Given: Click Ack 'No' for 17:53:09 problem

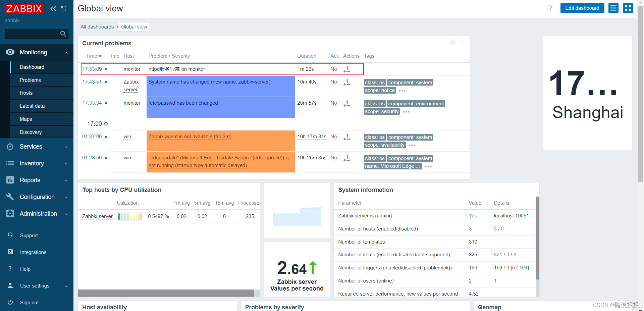Looking at the screenshot, I should click(333, 69).
